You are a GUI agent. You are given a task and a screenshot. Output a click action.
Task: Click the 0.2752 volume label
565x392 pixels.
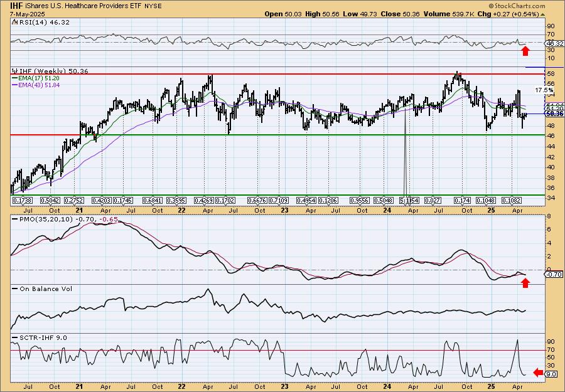74,200
